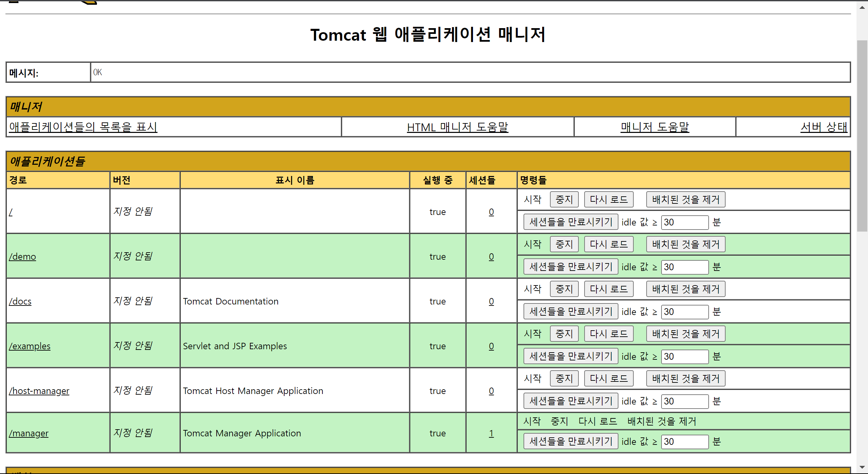
Task: Click the /demo path link
Action: point(22,257)
